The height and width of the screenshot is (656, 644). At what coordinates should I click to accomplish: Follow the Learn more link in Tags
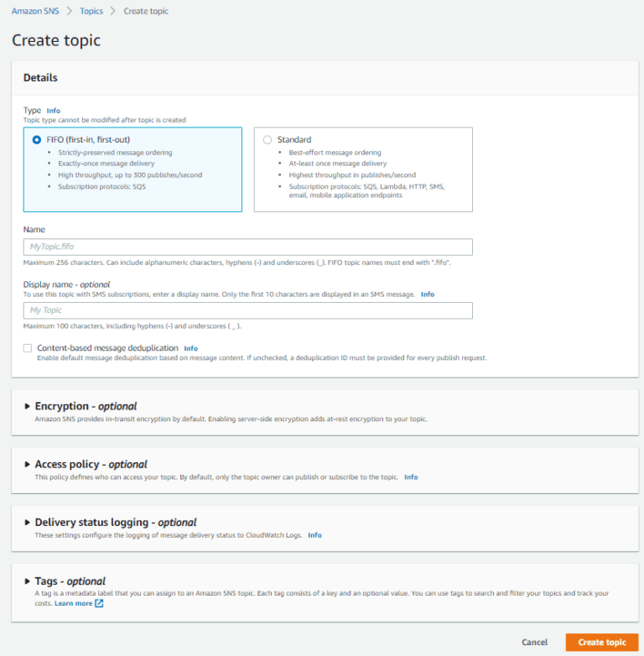coord(73,603)
